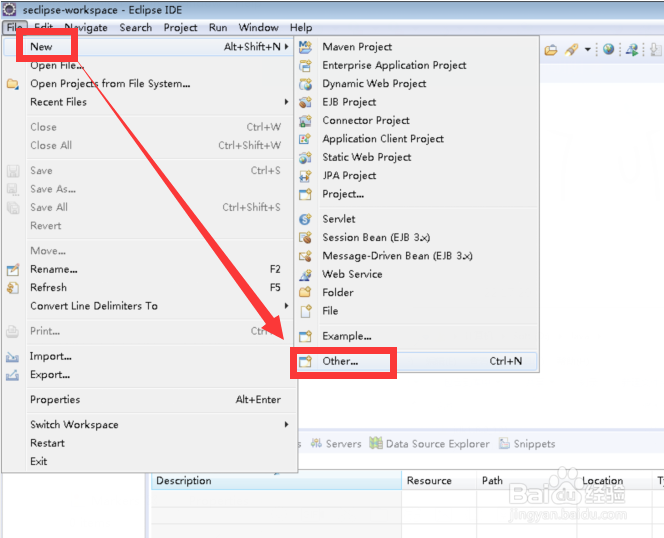Click the Message-Driven Bean icon
The height and width of the screenshot is (538, 664).
coord(305,256)
